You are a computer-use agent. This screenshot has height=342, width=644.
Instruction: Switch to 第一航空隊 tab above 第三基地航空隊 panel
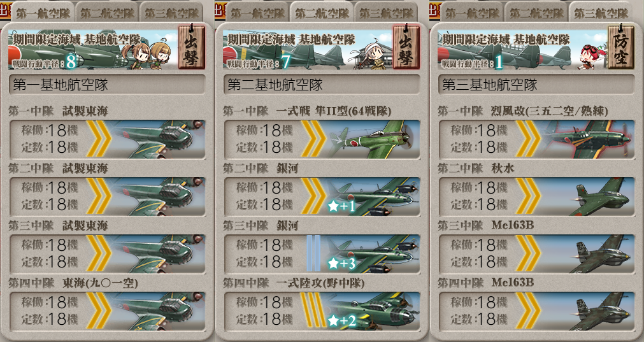(x=471, y=13)
